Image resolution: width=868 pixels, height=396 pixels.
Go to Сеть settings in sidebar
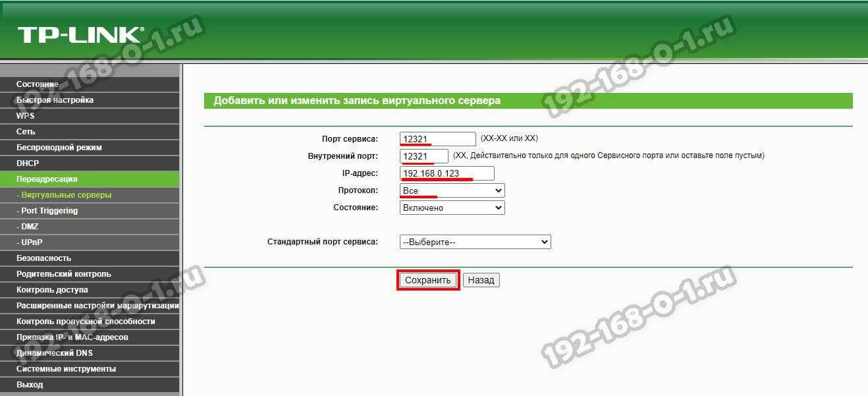coord(26,132)
